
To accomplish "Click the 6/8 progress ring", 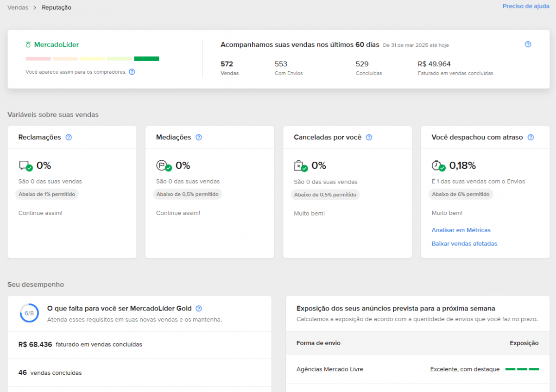I will pos(29,313).
